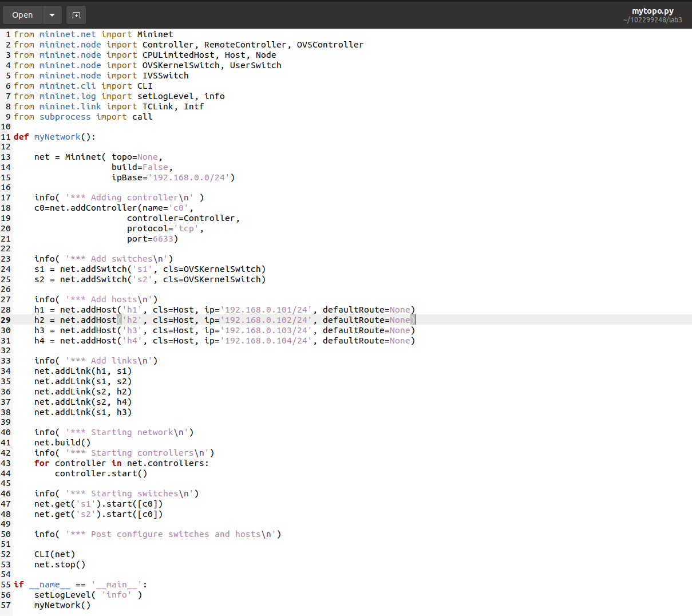Place cursor in the h4 addHost line
692x616 pixels.
(x=223, y=341)
